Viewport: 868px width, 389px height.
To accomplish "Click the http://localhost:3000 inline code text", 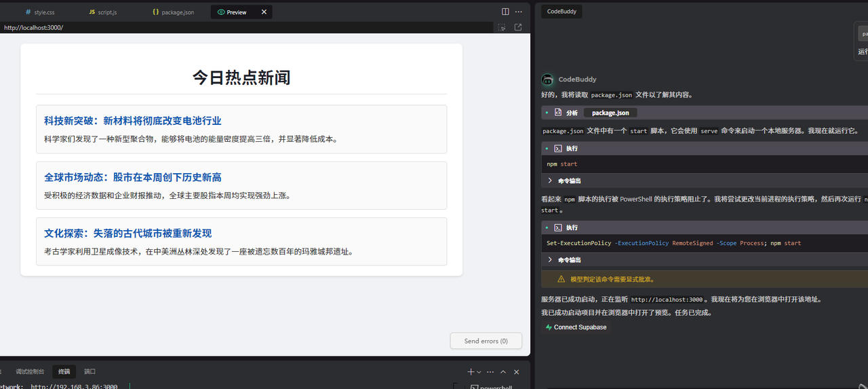I will point(667,299).
